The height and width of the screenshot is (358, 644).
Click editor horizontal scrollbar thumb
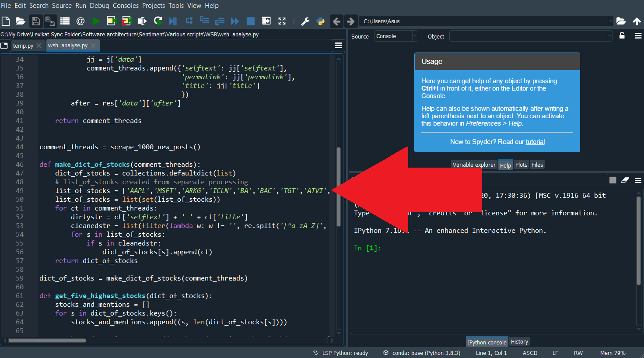pyautogui.click(x=47, y=340)
